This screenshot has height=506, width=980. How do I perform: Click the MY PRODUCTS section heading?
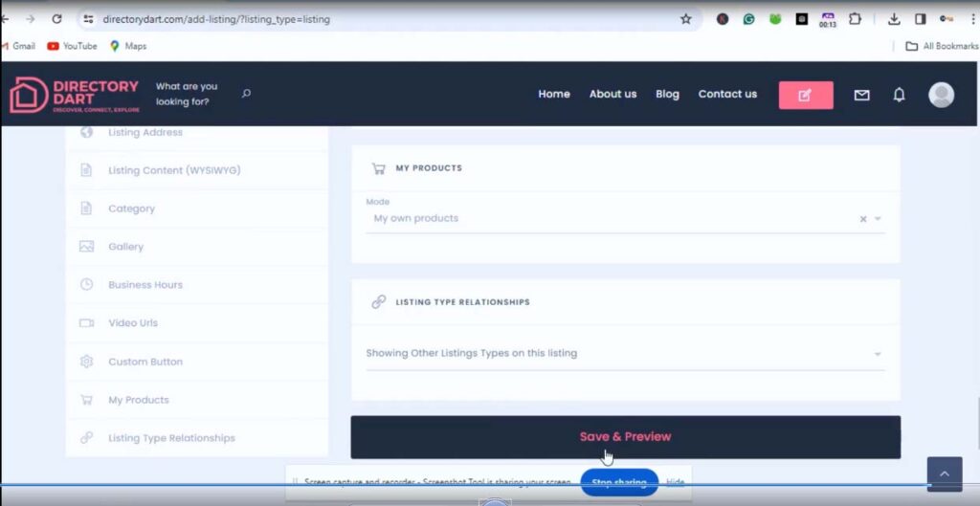(x=429, y=168)
